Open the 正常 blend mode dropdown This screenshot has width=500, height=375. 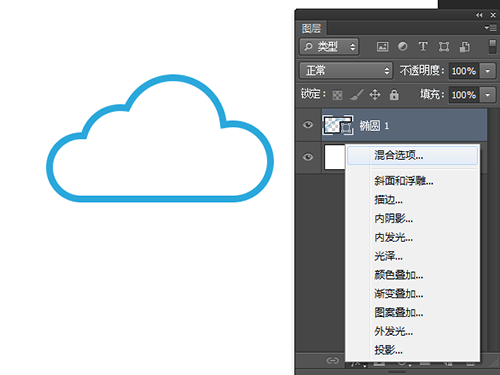point(346,71)
